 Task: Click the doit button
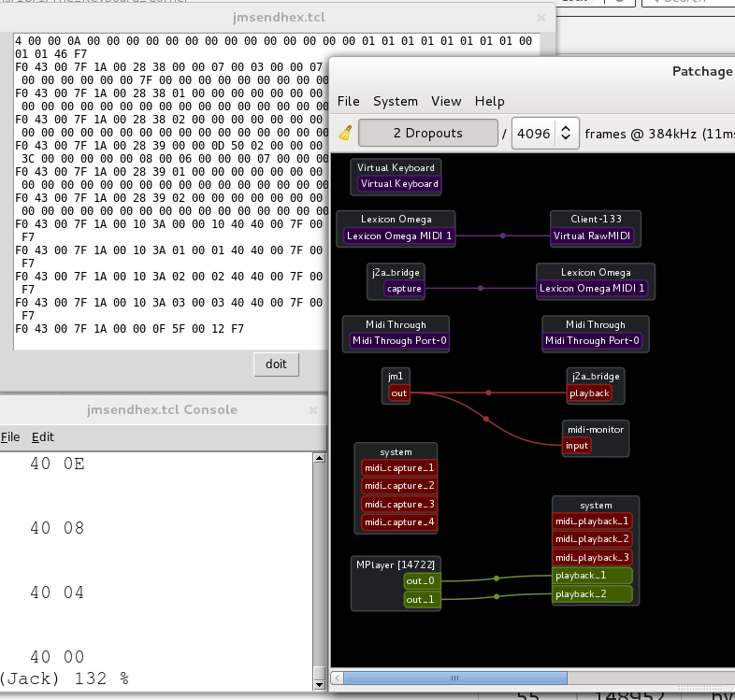coord(276,364)
